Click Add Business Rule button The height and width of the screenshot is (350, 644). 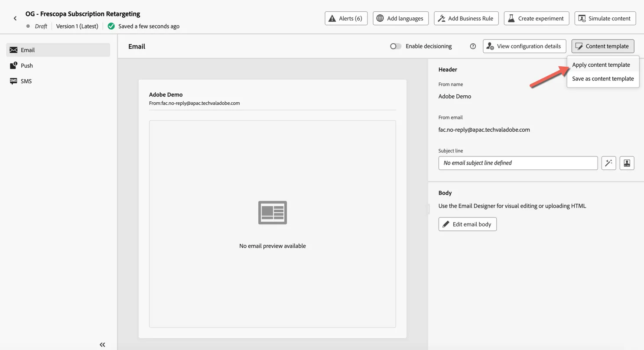point(466,18)
